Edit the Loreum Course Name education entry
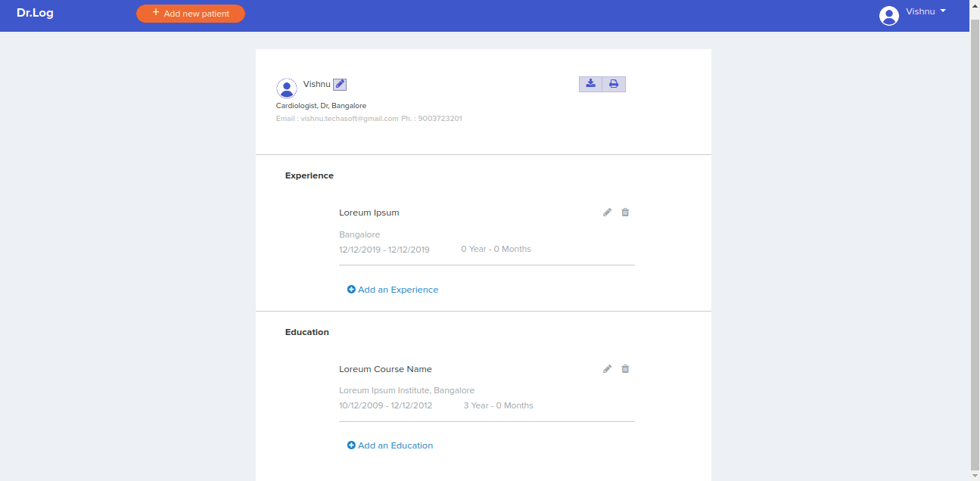Image resolution: width=980 pixels, height=481 pixels. pyautogui.click(x=607, y=369)
